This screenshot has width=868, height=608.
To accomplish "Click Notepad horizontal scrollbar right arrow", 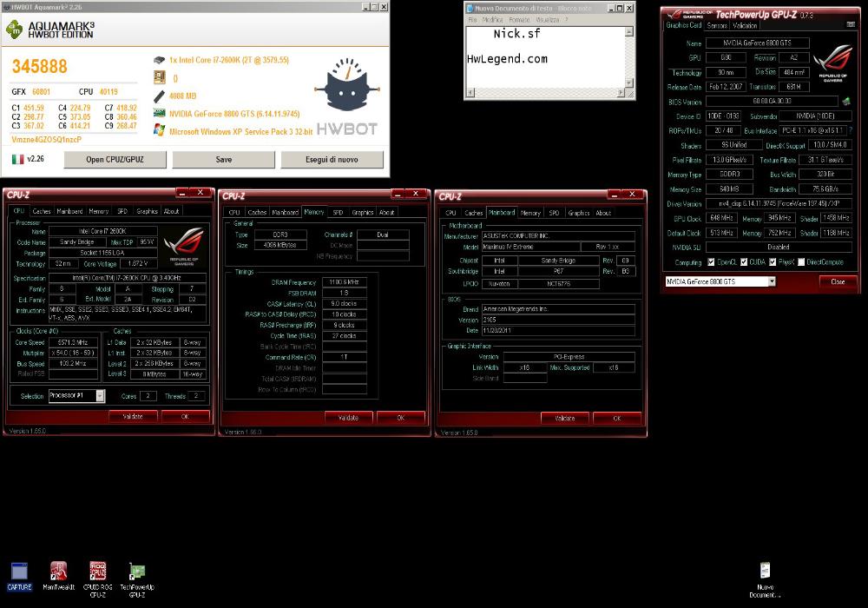I will point(621,93).
